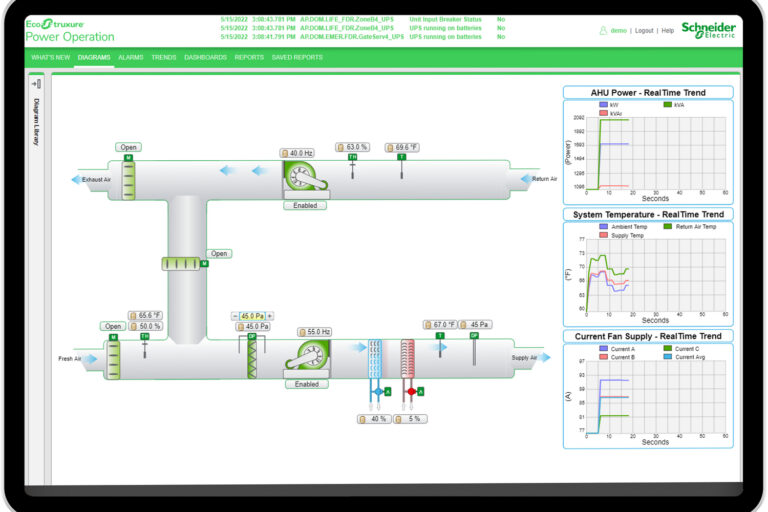The width and height of the screenshot is (768, 512).
Task: Open the Diagram Library side panel
Action: tap(36, 122)
